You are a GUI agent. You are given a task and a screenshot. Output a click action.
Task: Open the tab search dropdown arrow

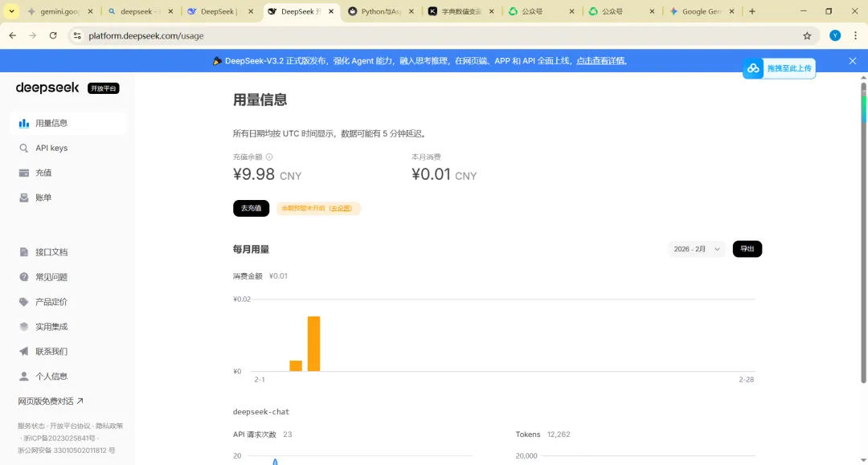click(x=11, y=11)
